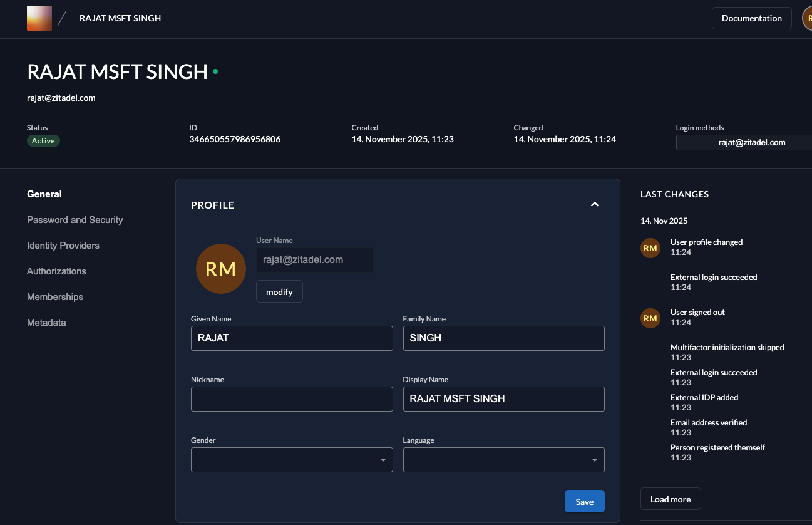Click into the Given Name field
This screenshot has height=525, width=812.
(292, 338)
